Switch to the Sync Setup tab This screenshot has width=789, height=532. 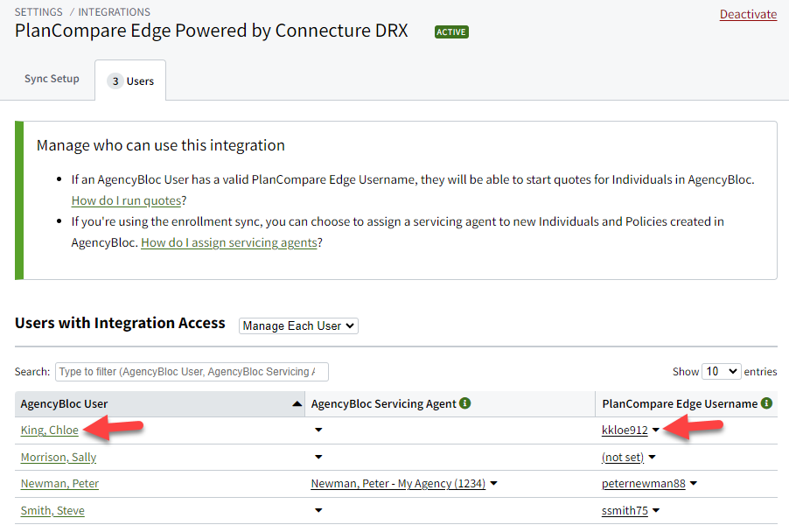click(x=52, y=79)
